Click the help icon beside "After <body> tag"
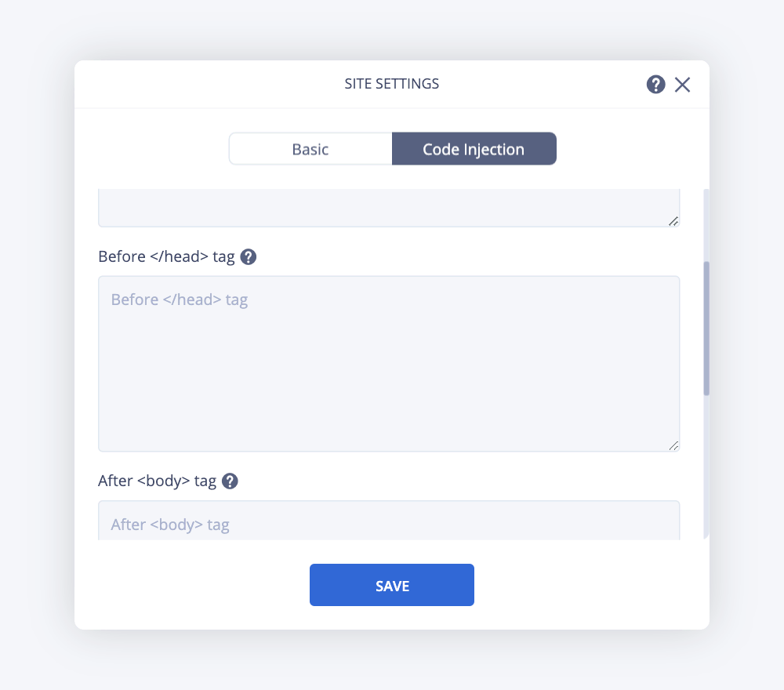Screen dimensions: 784x690 (230, 481)
